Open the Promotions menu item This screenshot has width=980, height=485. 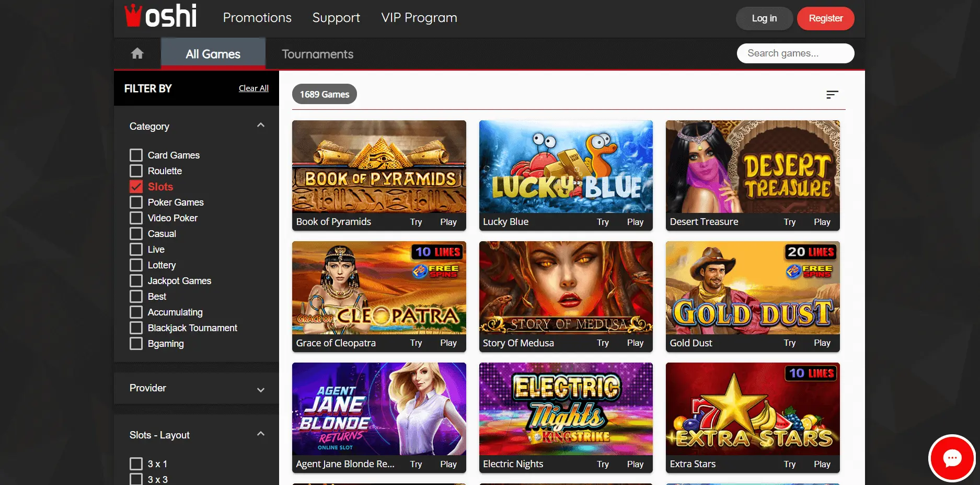tap(257, 18)
